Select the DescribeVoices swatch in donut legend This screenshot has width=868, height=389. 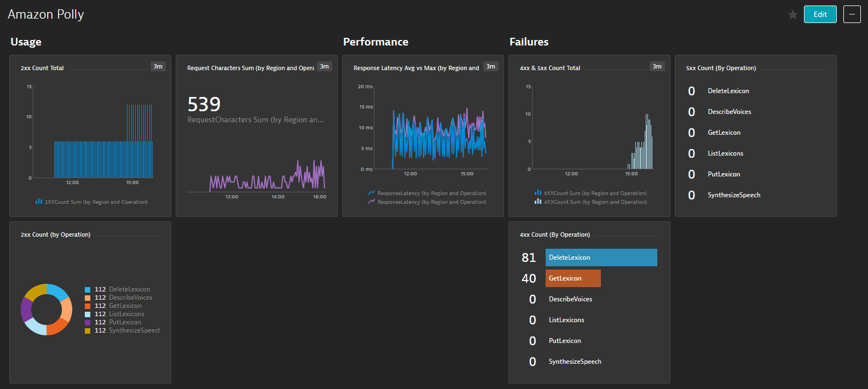(x=88, y=298)
